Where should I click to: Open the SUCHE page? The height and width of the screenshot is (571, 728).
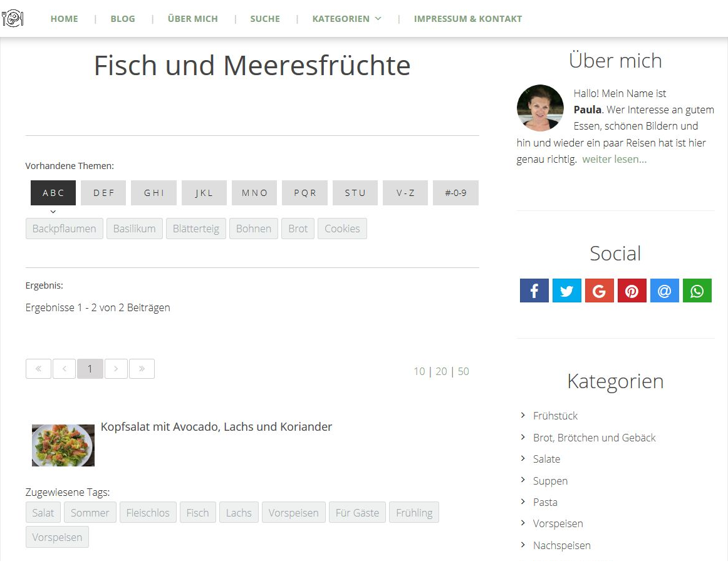click(265, 19)
